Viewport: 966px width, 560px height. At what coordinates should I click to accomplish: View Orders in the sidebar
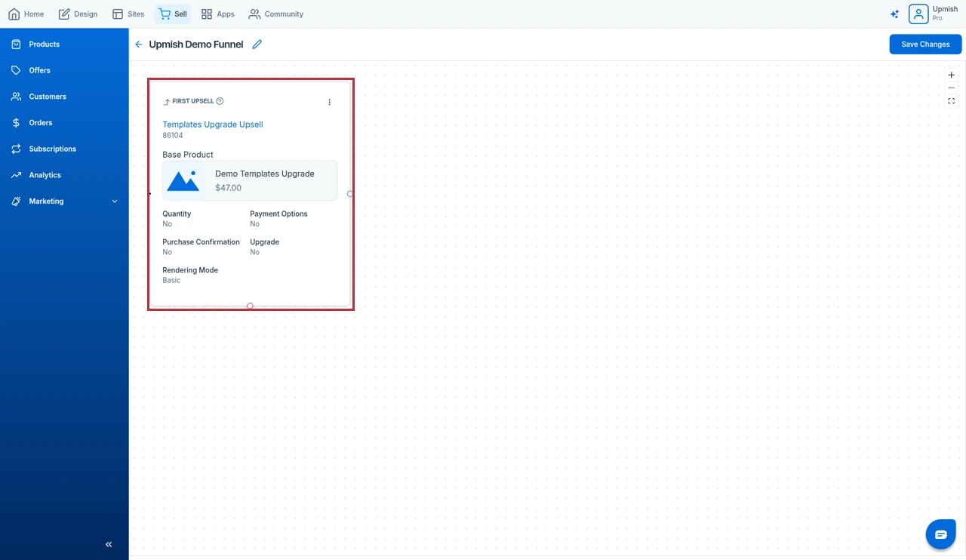tap(64, 123)
